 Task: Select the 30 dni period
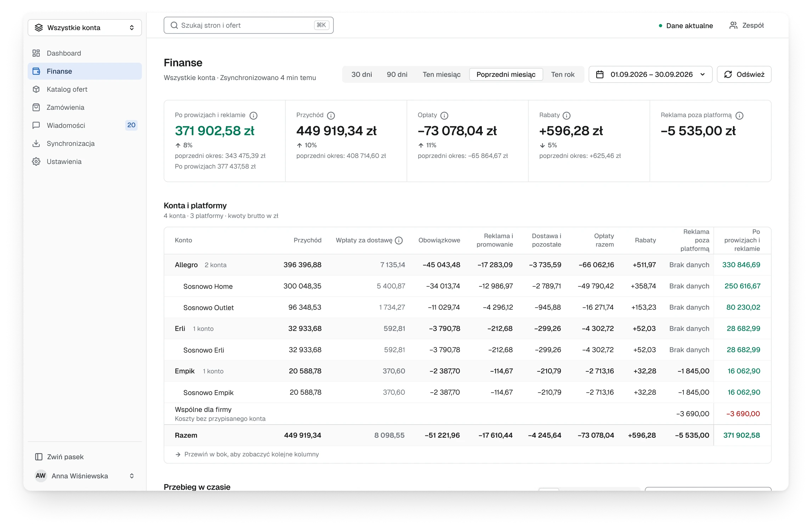pyautogui.click(x=362, y=74)
